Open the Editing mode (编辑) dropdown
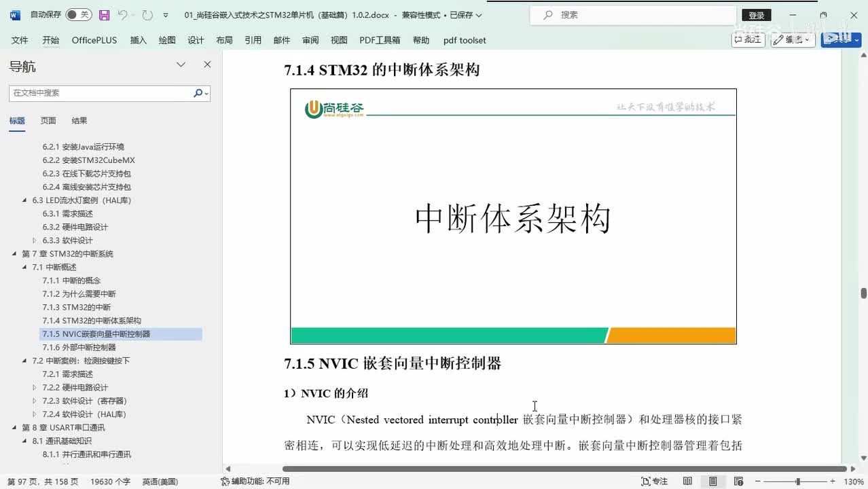868x489 pixels. pyautogui.click(x=793, y=39)
